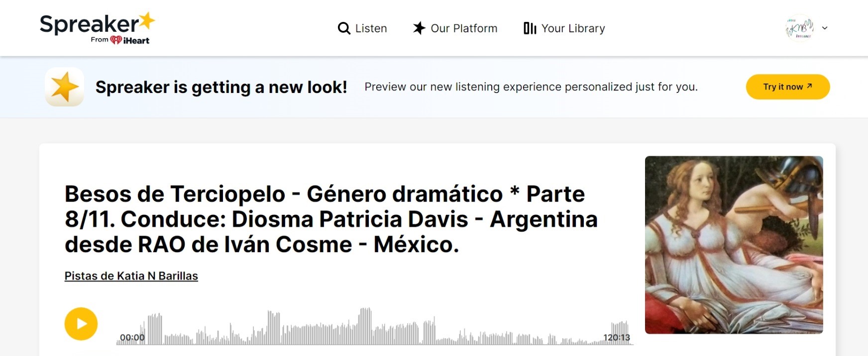Seek within the audio waveform
The height and width of the screenshot is (356, 868).
375,326
